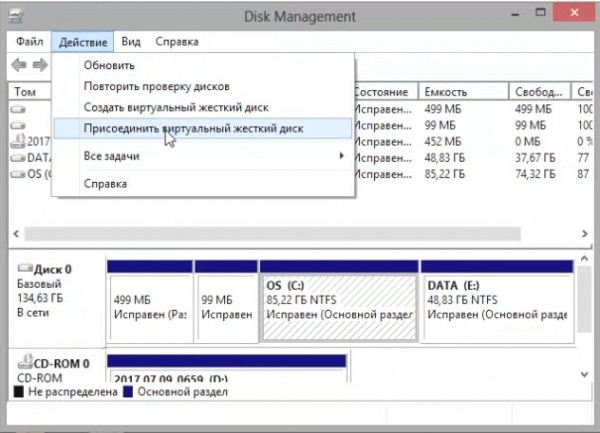Select the OS (C:) partition block
The width and height of the screenshot is (600, 433).
tap(339, 300)
